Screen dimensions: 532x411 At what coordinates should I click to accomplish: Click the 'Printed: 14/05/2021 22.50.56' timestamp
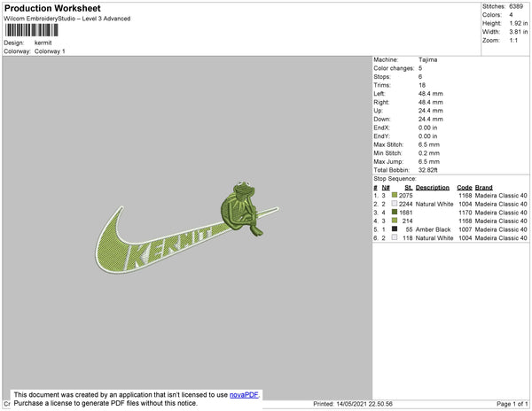[353, 404]
